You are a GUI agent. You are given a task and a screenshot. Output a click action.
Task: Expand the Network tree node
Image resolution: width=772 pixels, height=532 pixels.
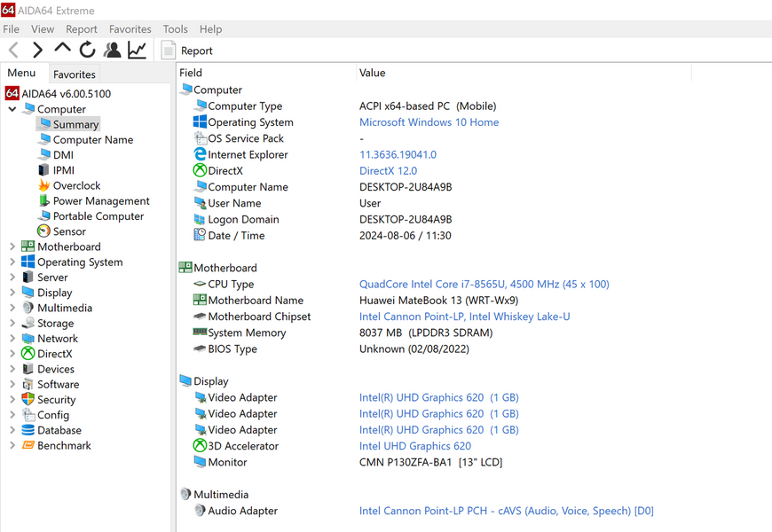(12, 338)
